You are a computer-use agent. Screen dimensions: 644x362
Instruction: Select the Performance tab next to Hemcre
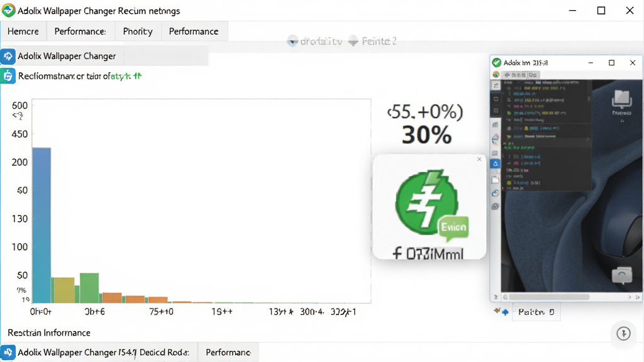tap(80, 31)
